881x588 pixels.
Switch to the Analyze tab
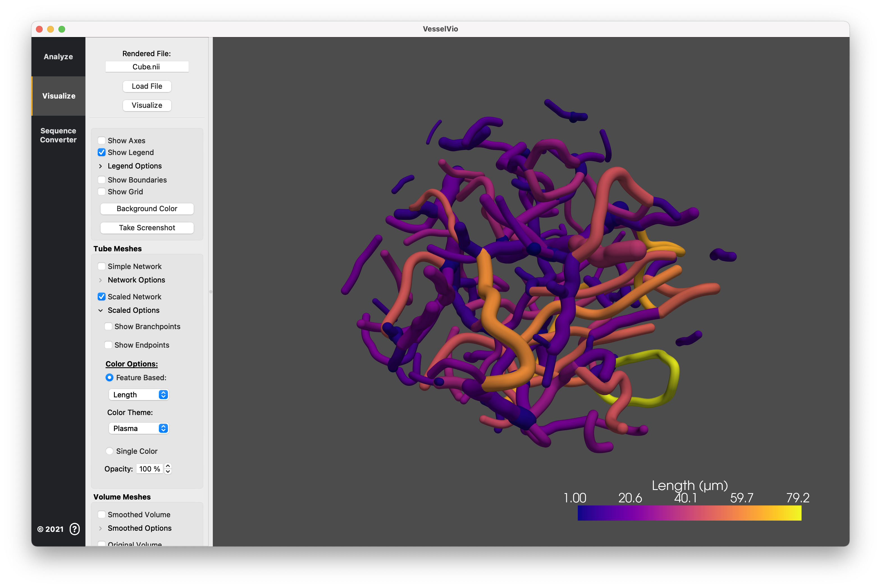58,57
